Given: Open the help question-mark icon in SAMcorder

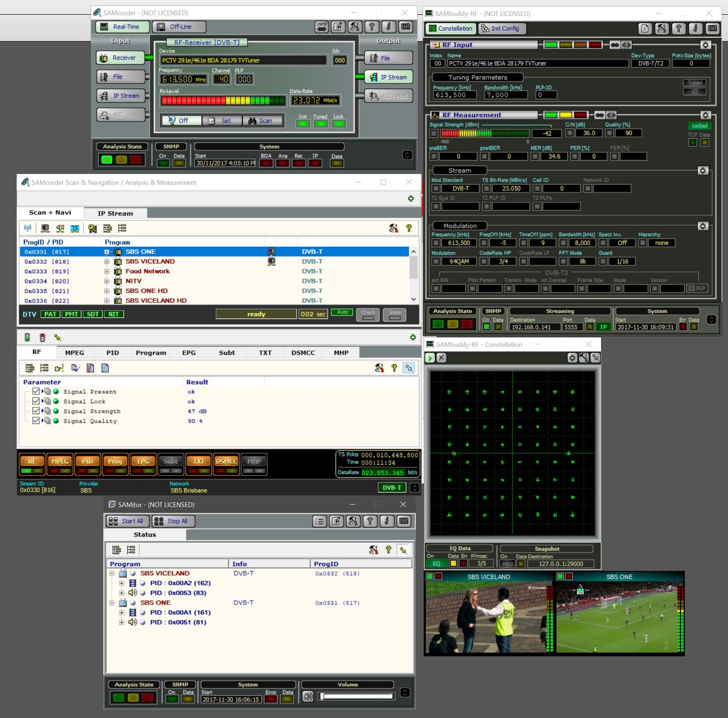Looking at the screenshot, I should point(372,27).
